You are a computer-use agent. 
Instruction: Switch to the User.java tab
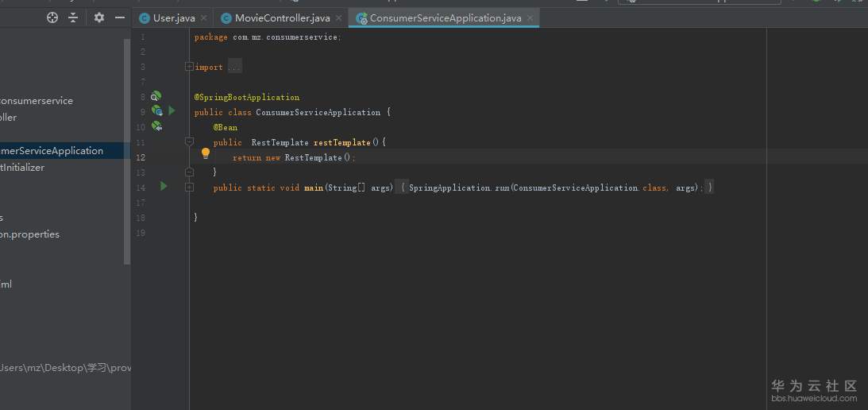coord(174,18)
